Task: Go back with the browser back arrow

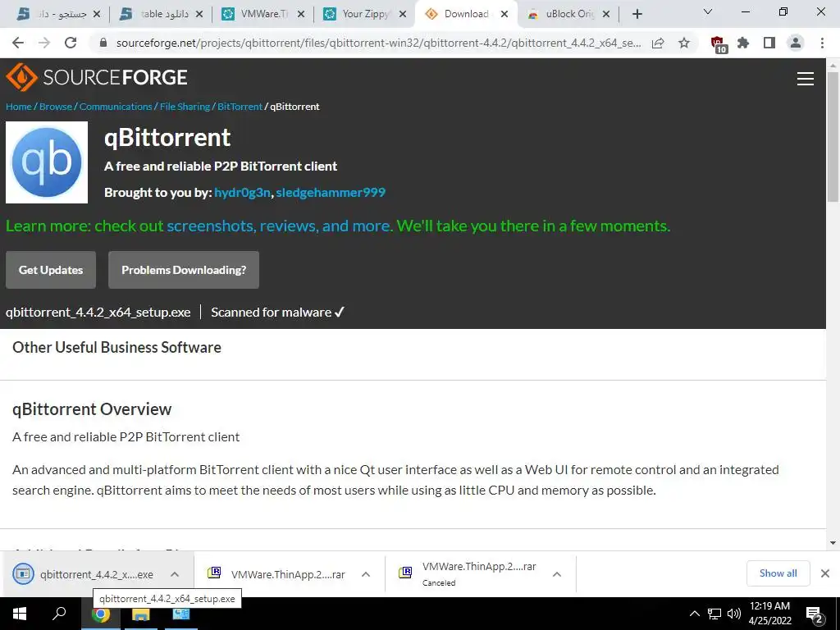Action: pyautogui.click(x=18, y=43)
